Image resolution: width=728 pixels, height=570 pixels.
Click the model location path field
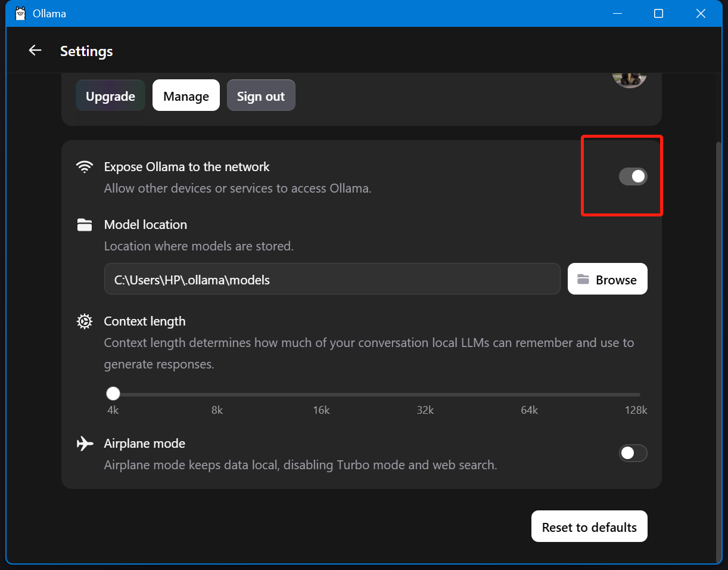[x=332, y=279]
